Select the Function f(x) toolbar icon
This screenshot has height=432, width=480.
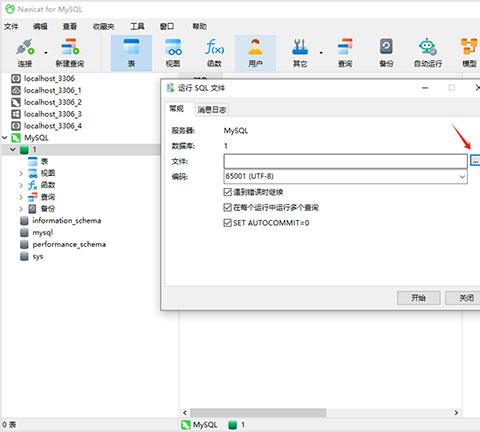point(214,47)
